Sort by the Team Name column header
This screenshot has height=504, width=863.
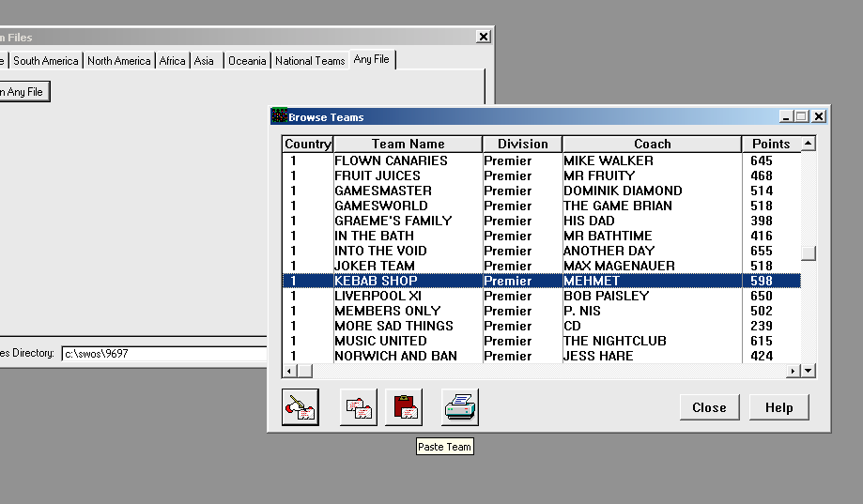(408, 144)
